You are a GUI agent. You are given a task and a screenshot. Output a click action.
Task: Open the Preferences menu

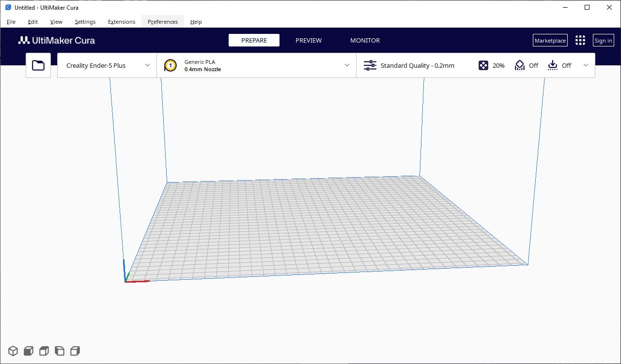[163, 22]
